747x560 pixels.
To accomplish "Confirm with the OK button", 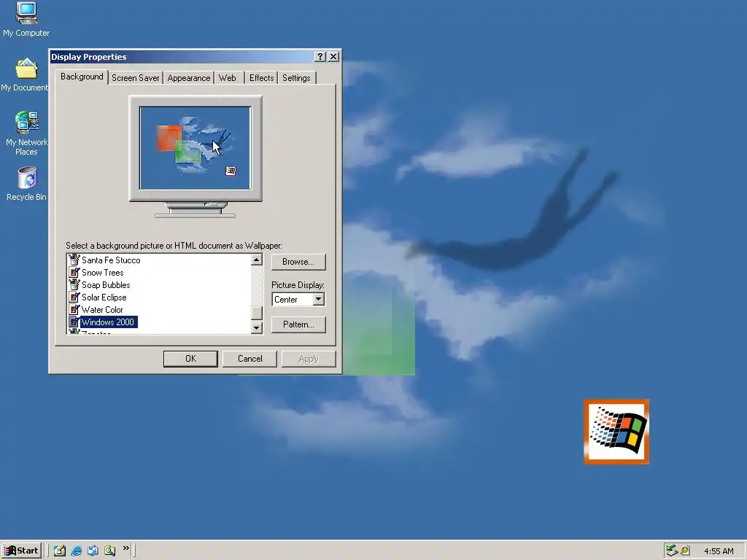I will pos(190,359).
